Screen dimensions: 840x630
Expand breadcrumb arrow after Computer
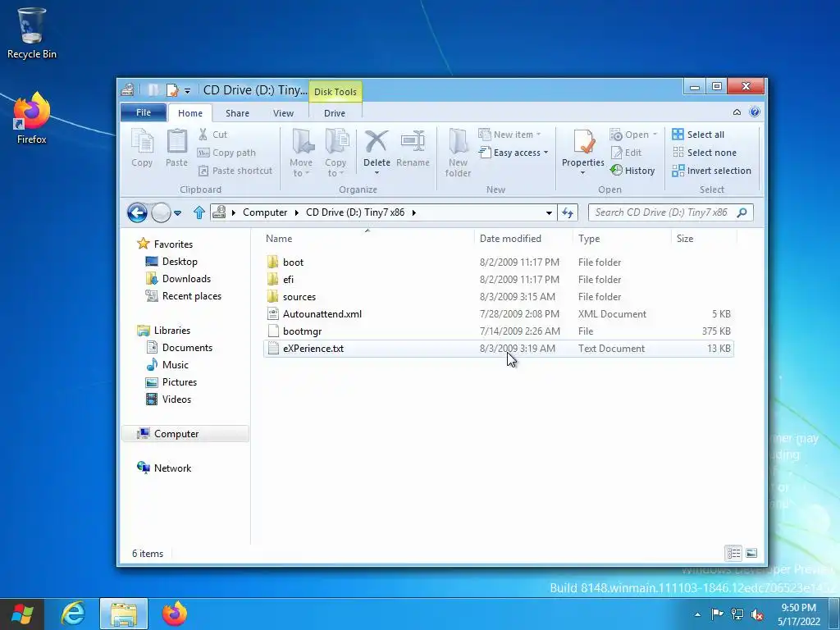pyautogui.click(x=296, y=212)
